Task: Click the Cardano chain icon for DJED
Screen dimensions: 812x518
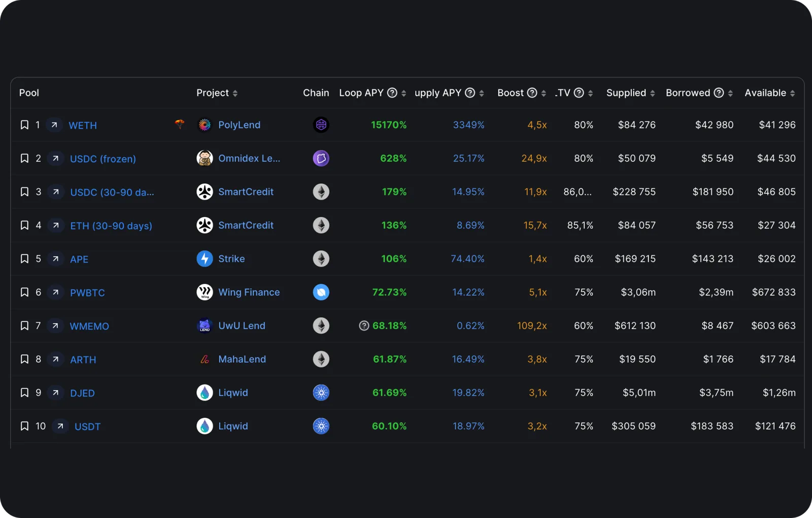Action: click(x=321, y=393)
